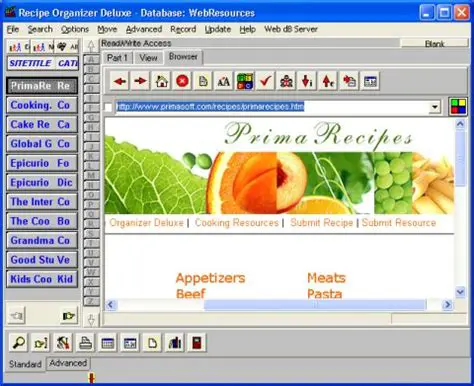Expand the URL address dropdown arrow
Image resolution: width=474 pixels, height=386 pixels.
coord(435,107)
